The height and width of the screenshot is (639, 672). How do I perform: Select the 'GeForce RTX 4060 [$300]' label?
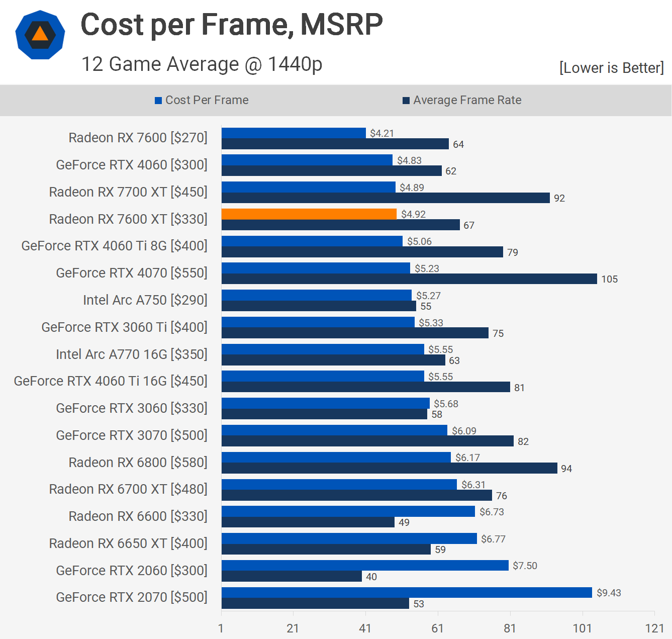tap(132, 165)
